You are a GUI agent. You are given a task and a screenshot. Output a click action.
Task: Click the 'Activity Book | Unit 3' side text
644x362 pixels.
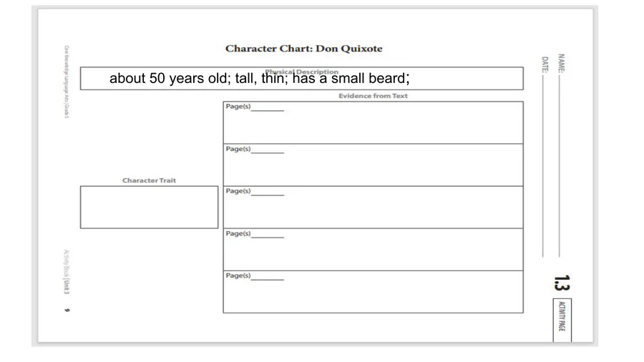[66, 272]
